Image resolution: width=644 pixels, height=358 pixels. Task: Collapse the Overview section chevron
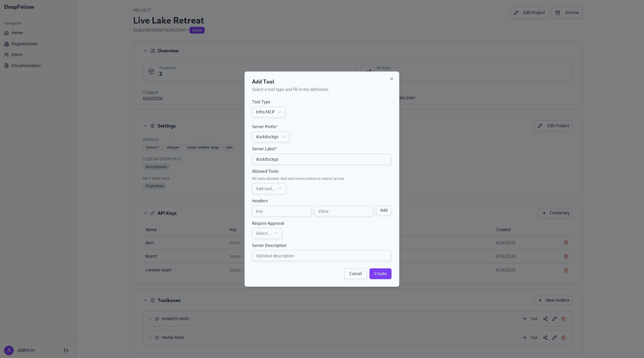click(145, 51)
